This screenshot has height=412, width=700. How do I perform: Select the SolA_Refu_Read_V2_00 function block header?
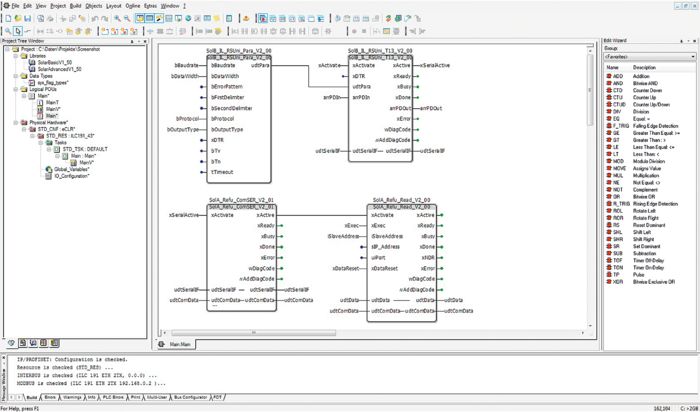tap(401, 207)
